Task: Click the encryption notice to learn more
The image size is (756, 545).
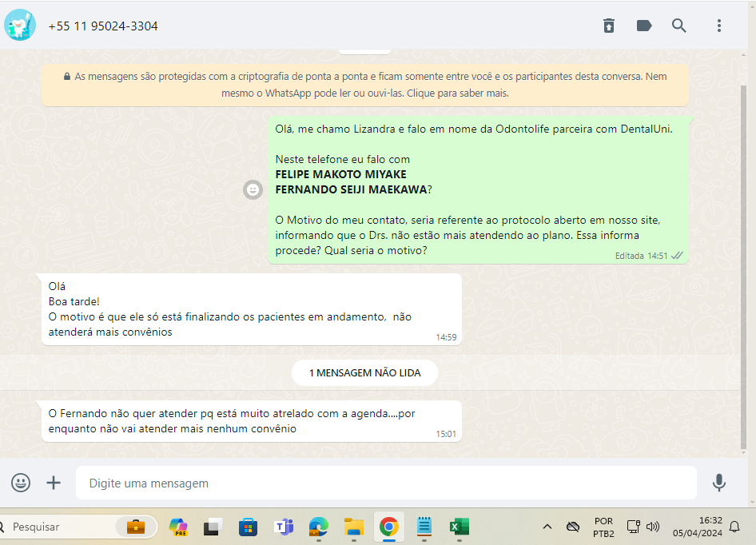Action: click(364, 85)
